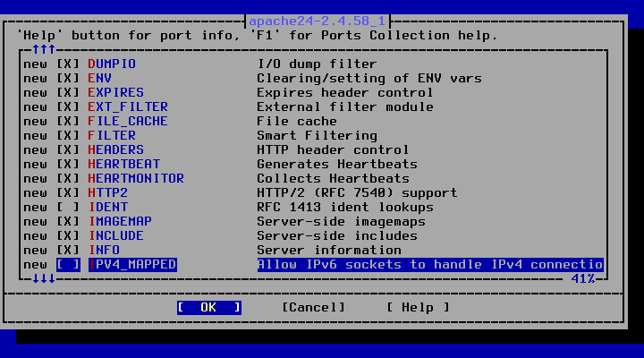Uncheck the EXPIRES checkbox
Image resolution: width=644 pixels, height=358 pixels.
(x=68, y=92)
